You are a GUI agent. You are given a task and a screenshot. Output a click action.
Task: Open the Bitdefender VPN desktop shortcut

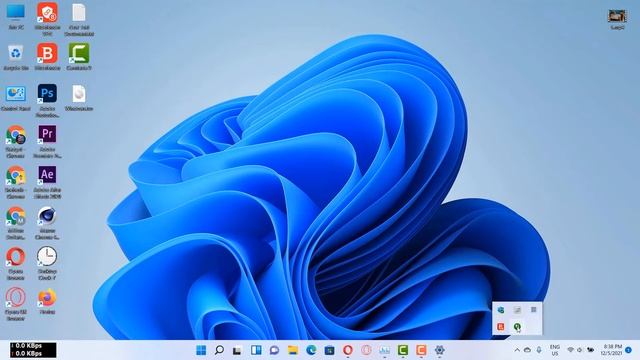47,18
